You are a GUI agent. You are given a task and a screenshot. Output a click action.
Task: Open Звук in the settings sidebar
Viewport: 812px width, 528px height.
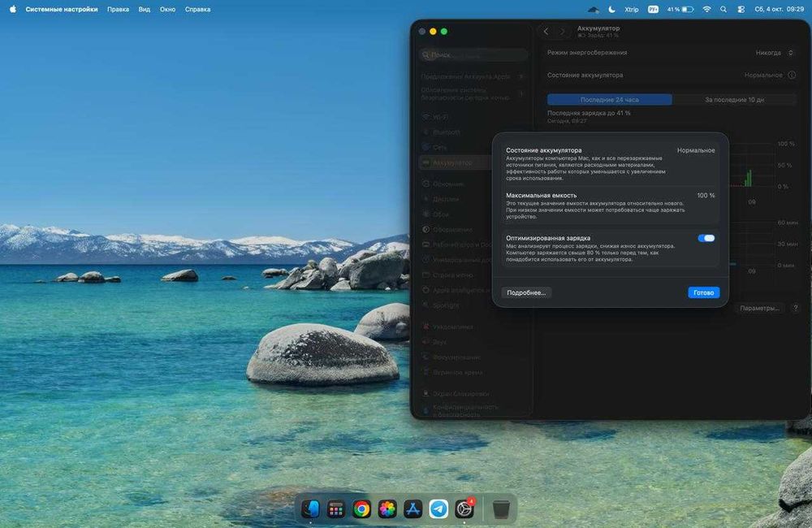(471, 342)
